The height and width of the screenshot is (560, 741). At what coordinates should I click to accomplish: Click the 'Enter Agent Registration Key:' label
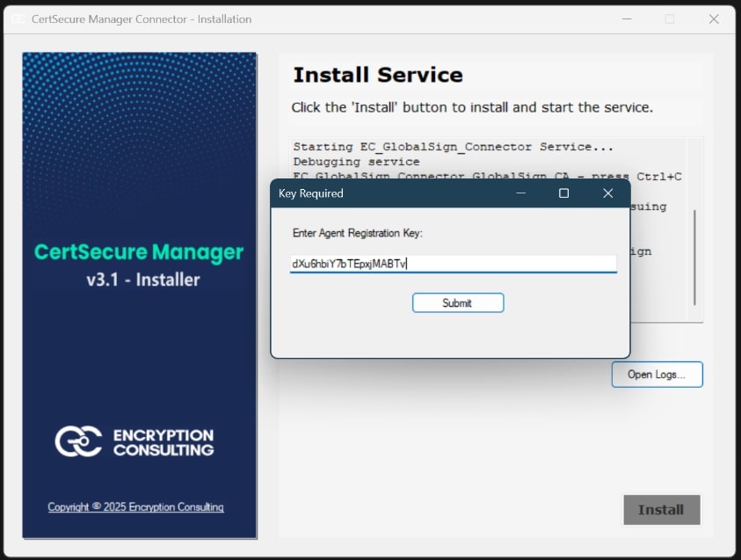tap(357, 233)
